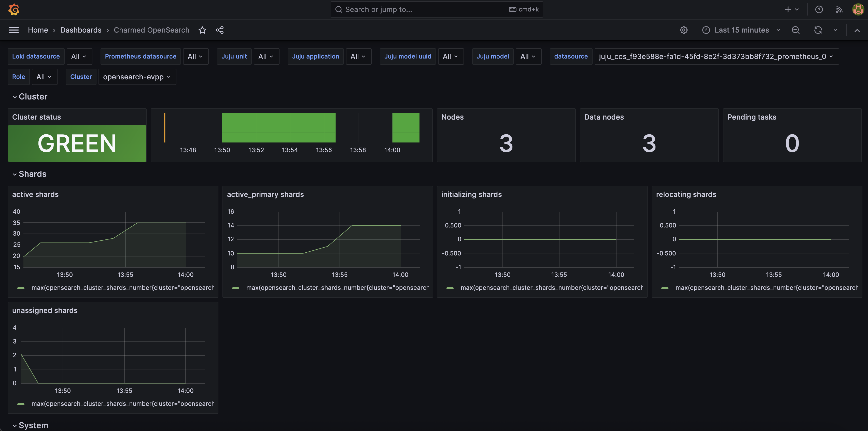Navigate to the Dashboards breadcrumb
Viewport: 868px width, 431px height.
coord(81,30)
